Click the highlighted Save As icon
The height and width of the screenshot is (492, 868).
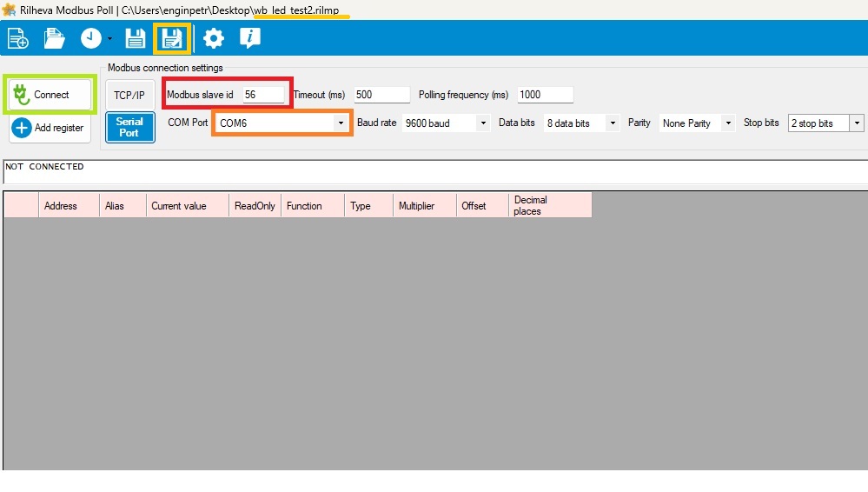172,38
